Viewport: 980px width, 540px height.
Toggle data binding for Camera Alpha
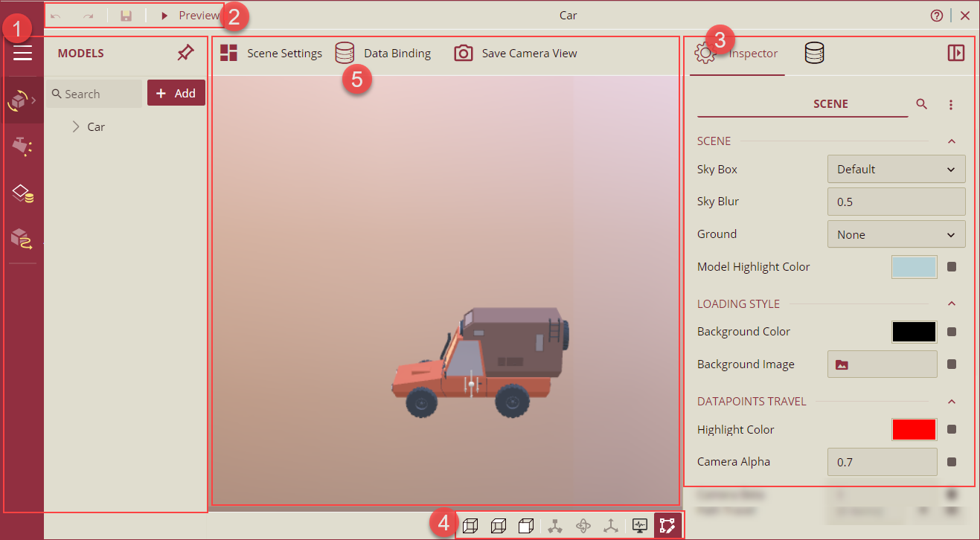coord(952,461)
